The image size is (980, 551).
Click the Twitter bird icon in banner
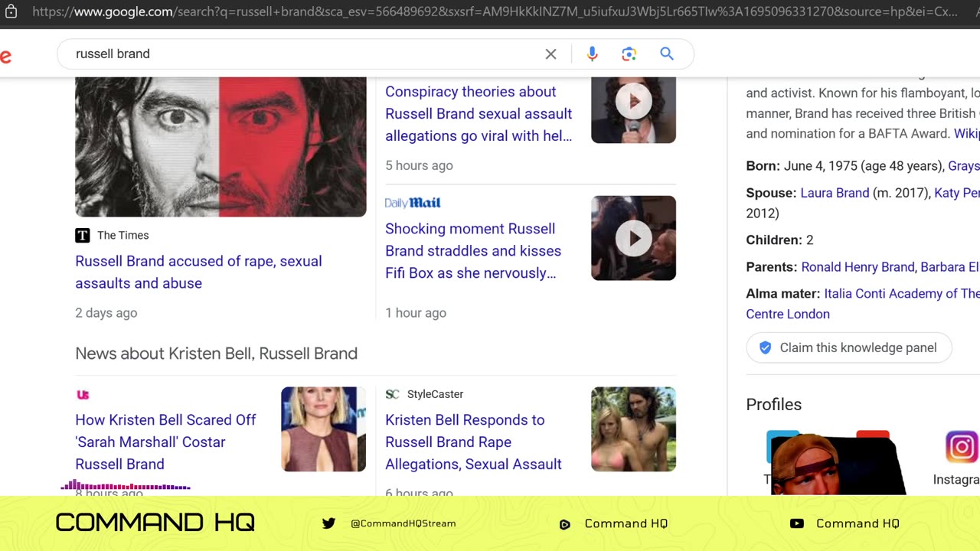click(x=328, y=523)
